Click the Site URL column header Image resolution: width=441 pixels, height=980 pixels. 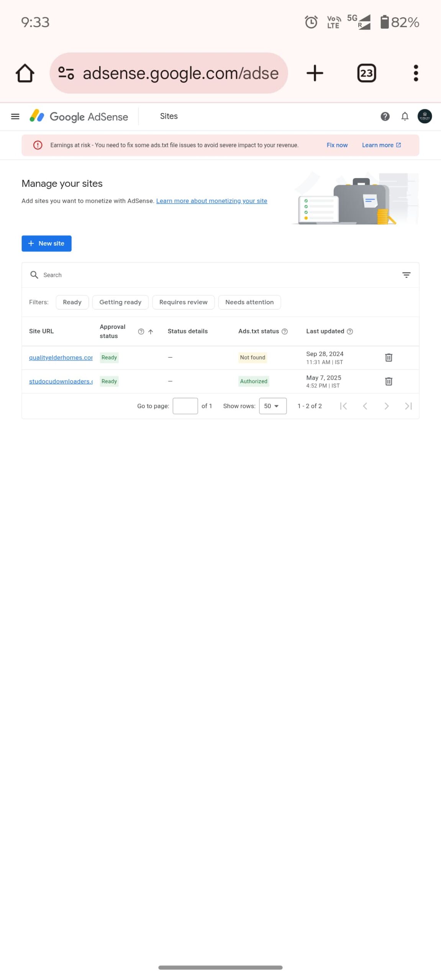coord(41,332)
